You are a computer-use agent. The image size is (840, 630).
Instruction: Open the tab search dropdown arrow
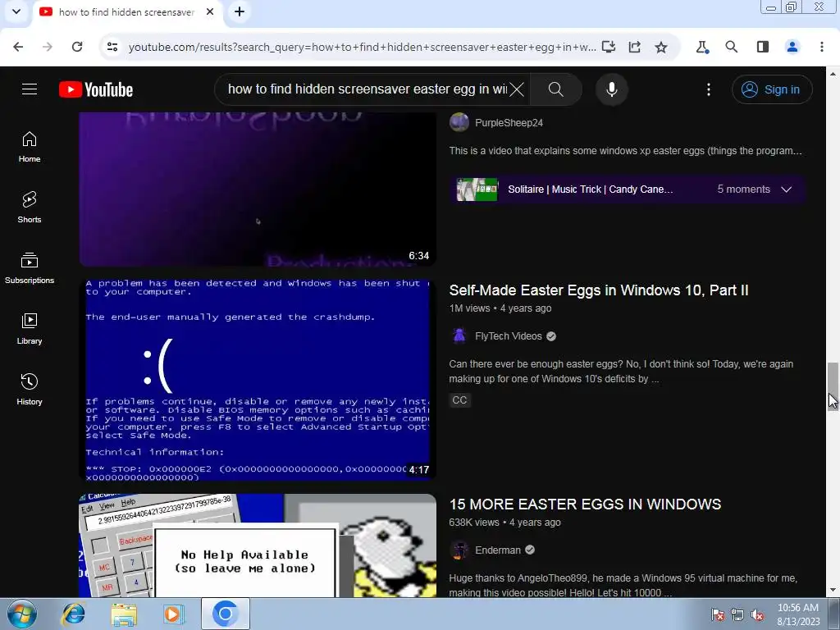click(x=16, y=11)
